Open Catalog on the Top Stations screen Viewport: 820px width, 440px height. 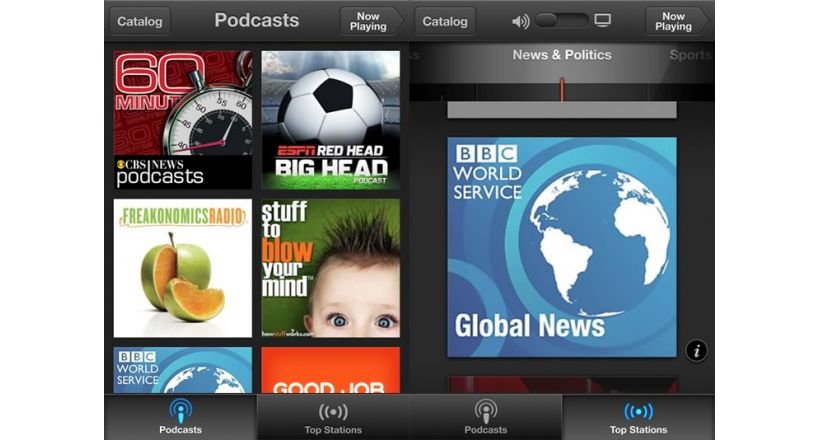pyautogui.click(x=445, y=21)
